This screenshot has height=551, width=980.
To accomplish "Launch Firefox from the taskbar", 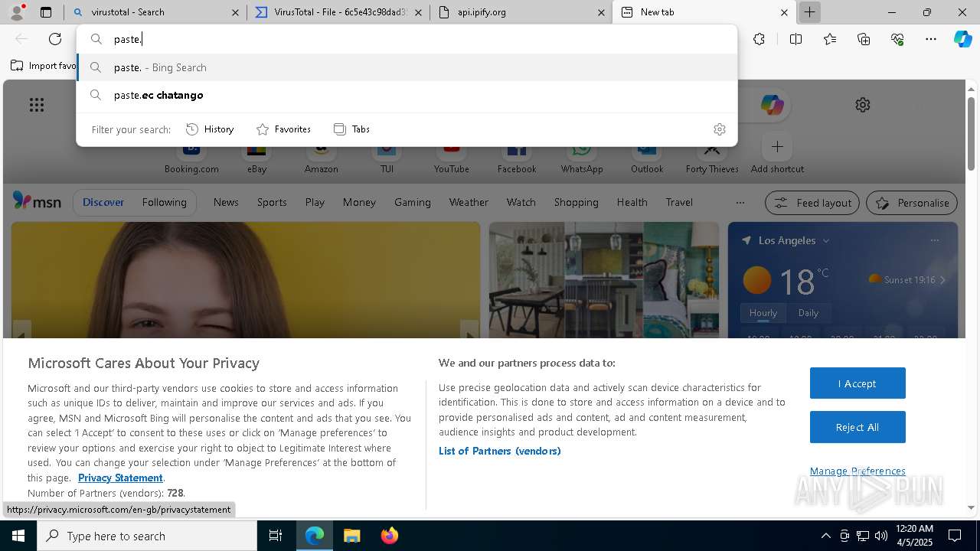I will 389,536.
